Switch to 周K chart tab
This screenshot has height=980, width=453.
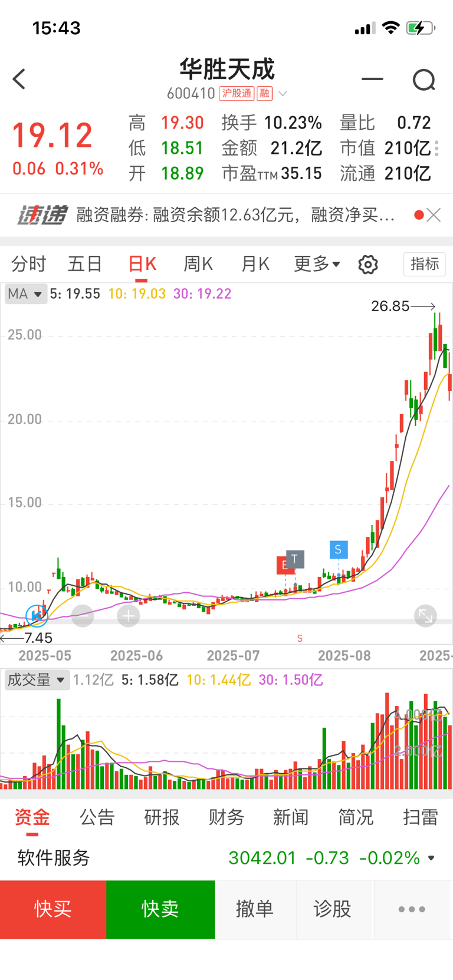coord(198,264)
